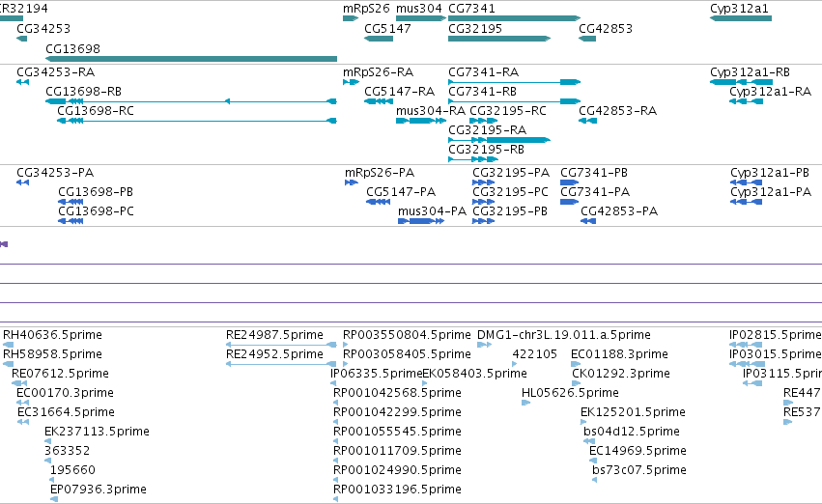Click the EC31664.5prime EST label
The image size is (822, 504).
click(66, 413)
